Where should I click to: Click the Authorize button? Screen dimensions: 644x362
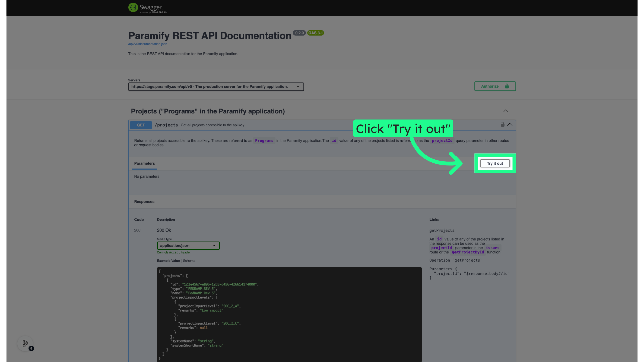click(x=495, y=86)
